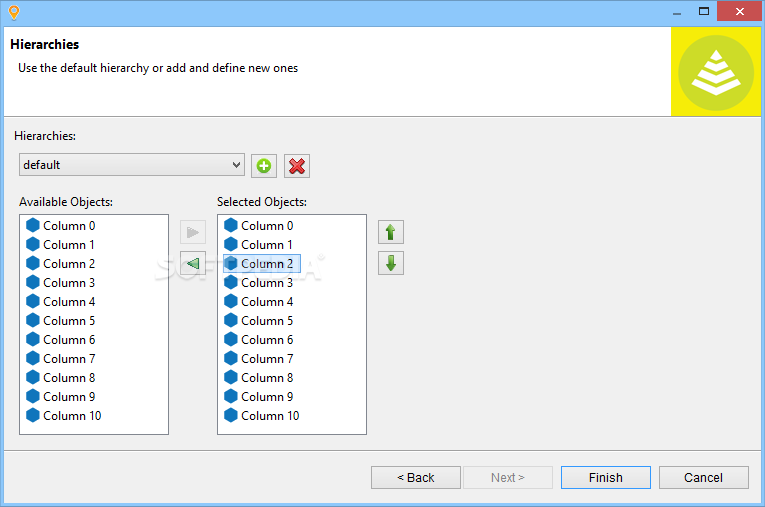Cancel the hierarchies wizard
Viewport: 765px width, 507px height.
tap(704, 477)
